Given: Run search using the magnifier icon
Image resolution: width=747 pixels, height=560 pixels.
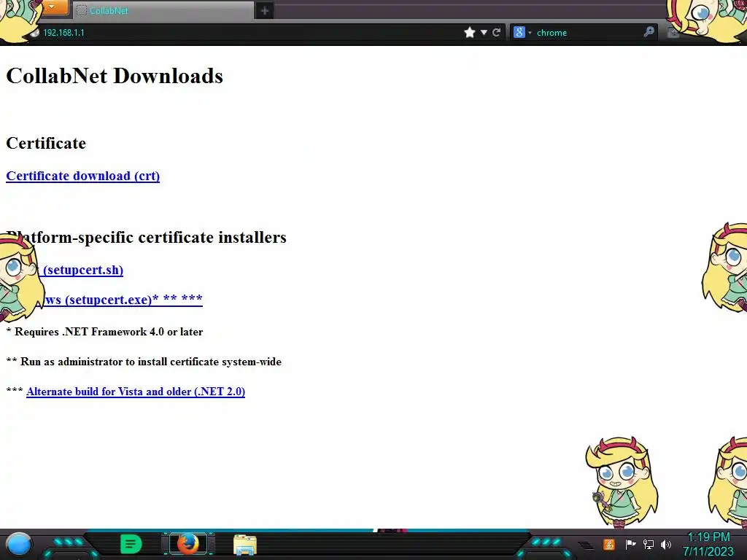Looking at the screenshot, I should pyautogui.click(x=649, y=32).
